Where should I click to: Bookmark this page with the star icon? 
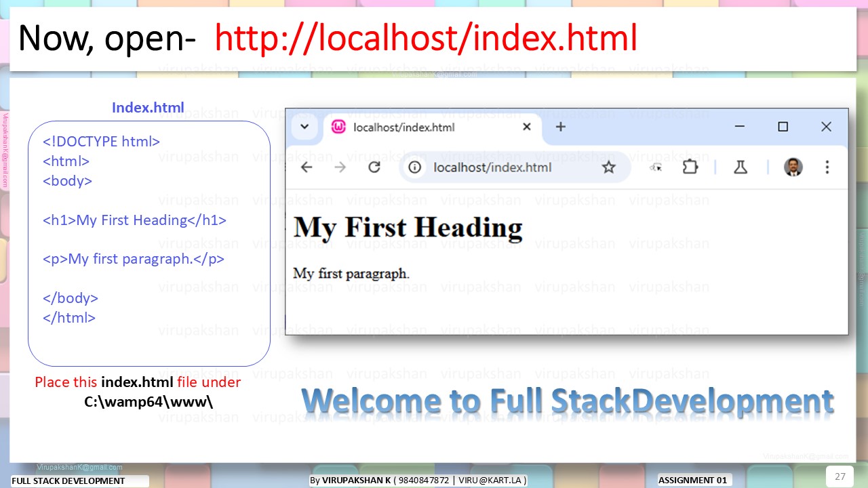point(609,167)
